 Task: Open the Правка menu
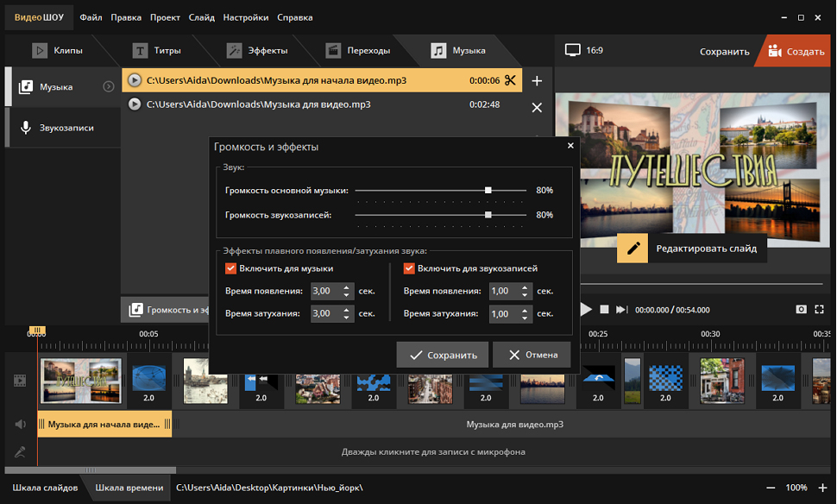[126, 17]
